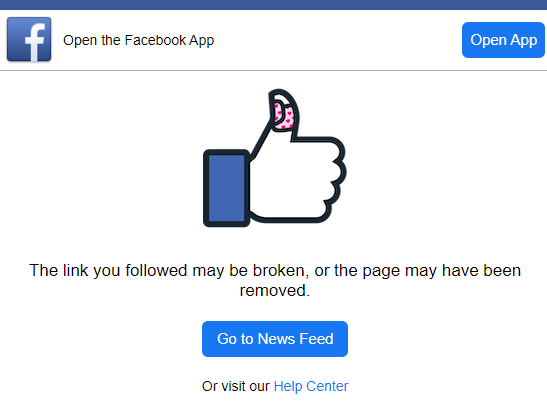This screenshot has height=401, width=547.
Task: Open the Help Center link
Action: tap(311, 386)
